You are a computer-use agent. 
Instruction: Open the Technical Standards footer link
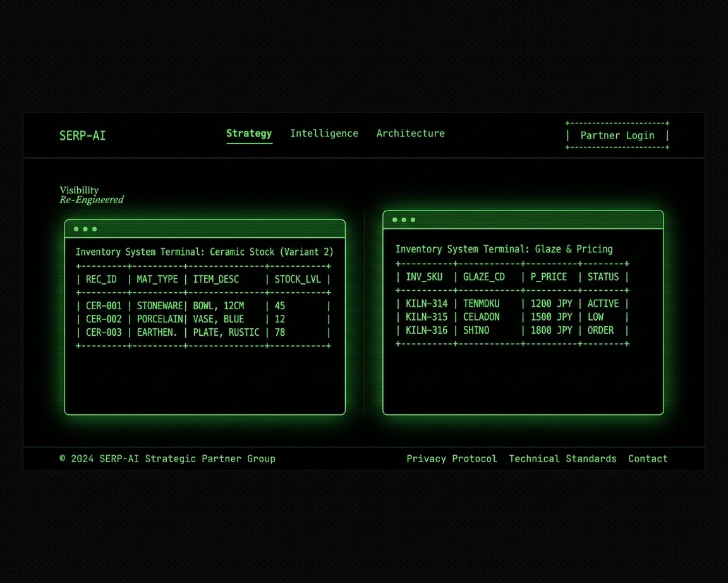click(x=562, y=458)
